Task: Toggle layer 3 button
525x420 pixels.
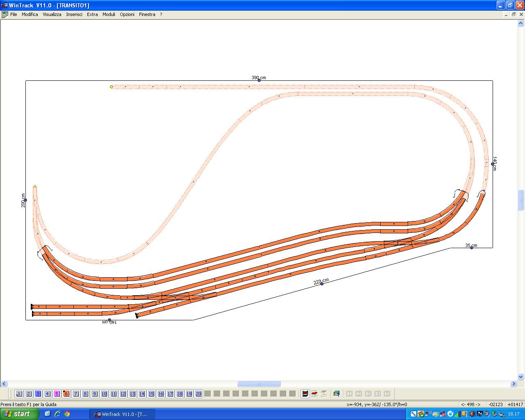Action: tap(38, 394)
